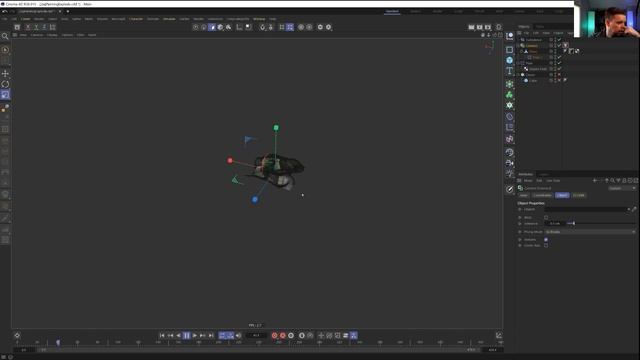Open the Phong Mode dropdown
The image size is (640, 360).
pos(590,232)
